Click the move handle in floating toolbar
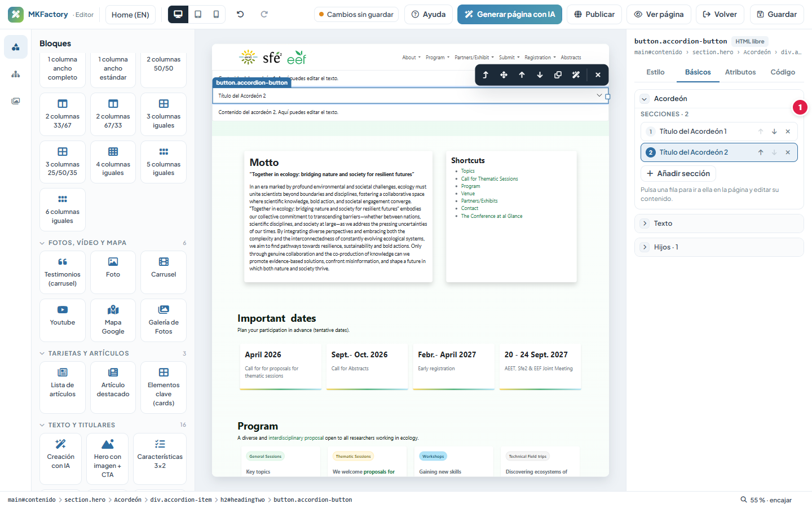 point(504,75)
